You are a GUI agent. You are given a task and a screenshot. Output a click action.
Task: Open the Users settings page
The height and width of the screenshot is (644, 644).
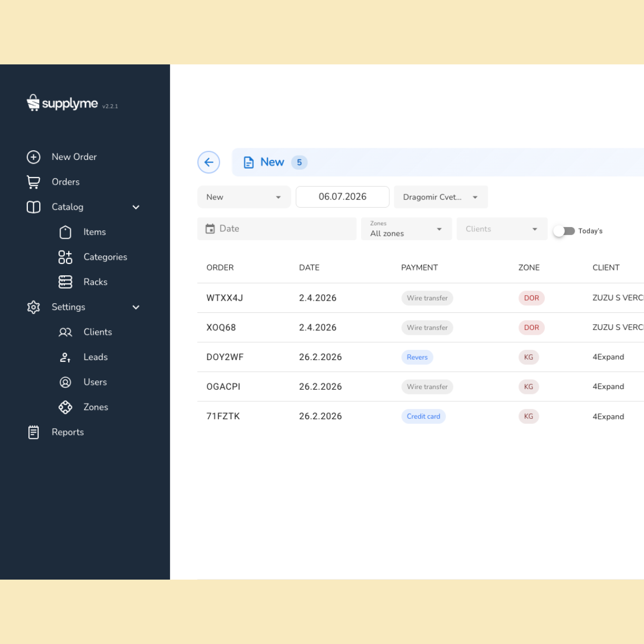coord(95,382)
